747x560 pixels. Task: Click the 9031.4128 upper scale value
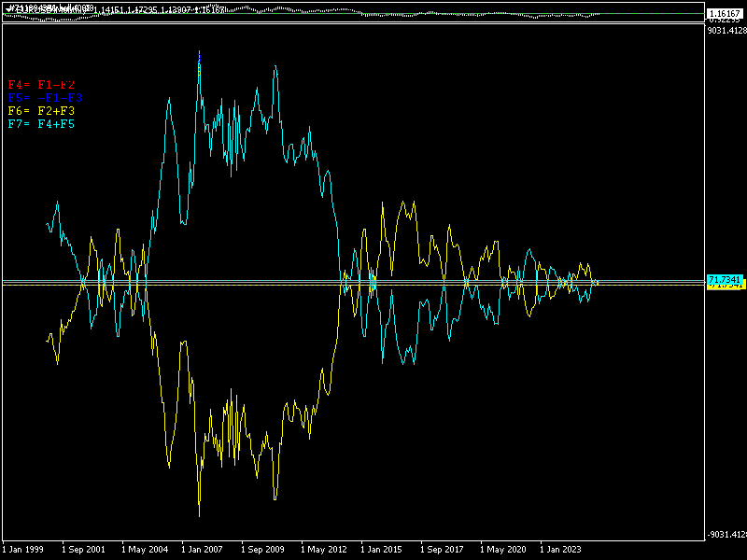pyautogui.click(x=727, y=31)
